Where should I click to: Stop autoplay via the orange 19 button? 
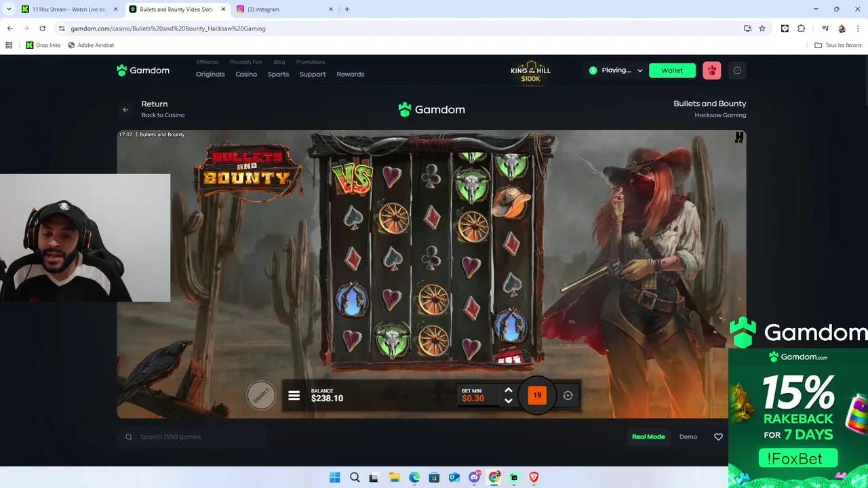(537, 395)
